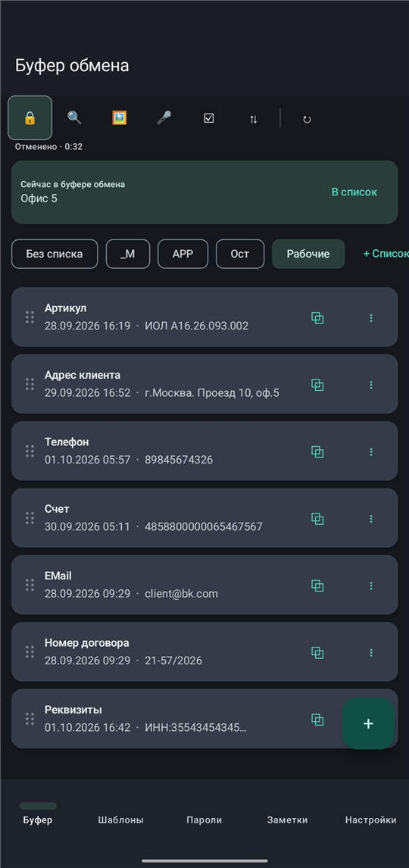Select the Рабочие list chip
Image resolution: width=409 pixels, height=868 pixels.
tap(308, 254)
